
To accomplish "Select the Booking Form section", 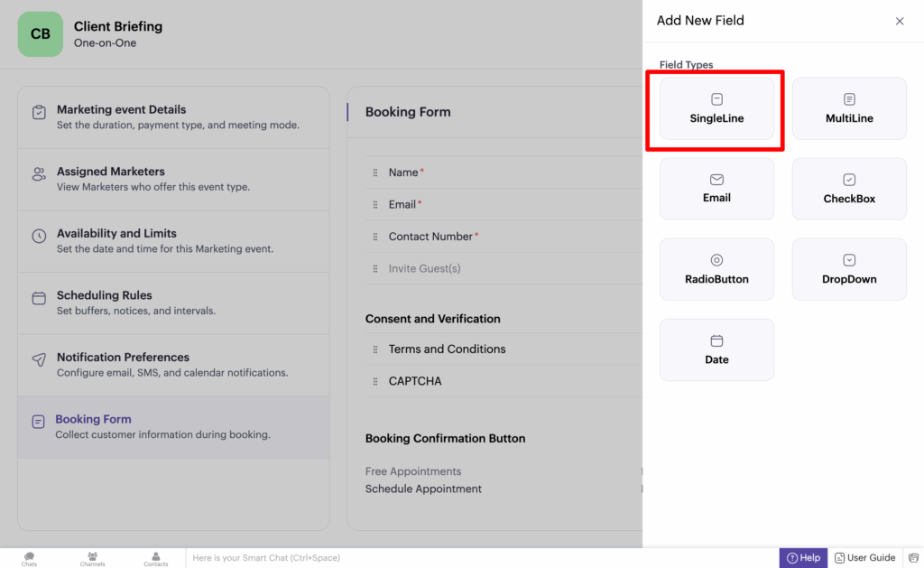I will pos(173,426).
